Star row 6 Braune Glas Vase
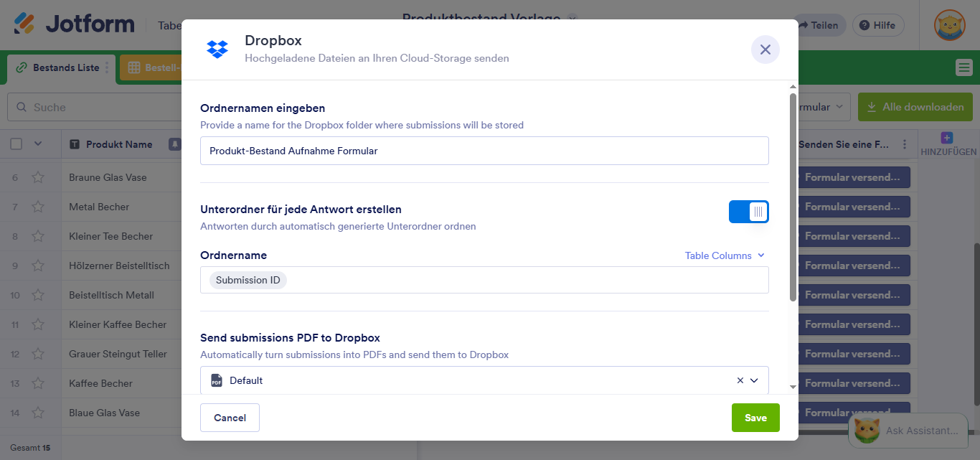This screenshot has width=980, height=460. pyautogui.click(x=38, y=177)
